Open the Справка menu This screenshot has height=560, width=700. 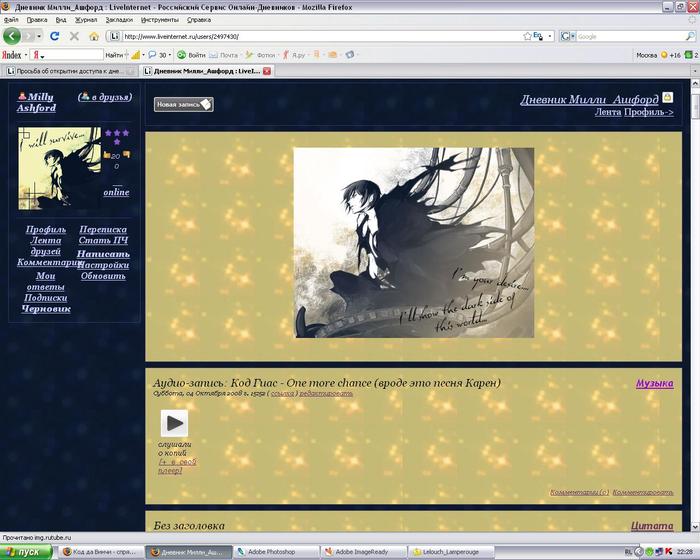199,20
